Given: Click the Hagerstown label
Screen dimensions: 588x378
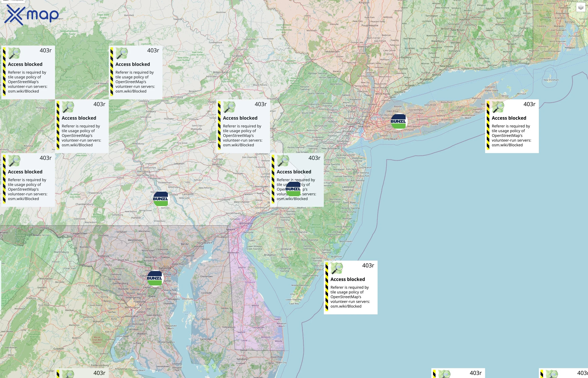Looking at the screenshot, I should (x=80, y=234).
